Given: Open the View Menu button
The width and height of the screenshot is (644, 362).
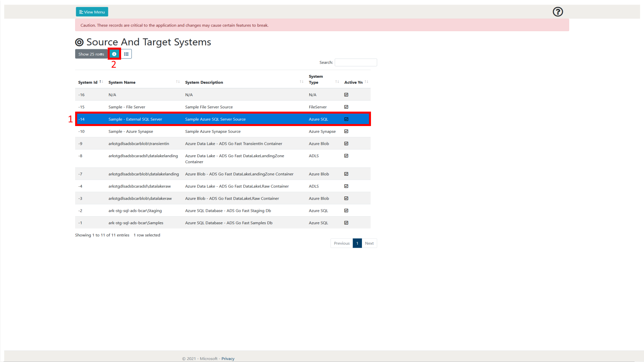Looking at the screenshot, I should [x=92, y=12].
